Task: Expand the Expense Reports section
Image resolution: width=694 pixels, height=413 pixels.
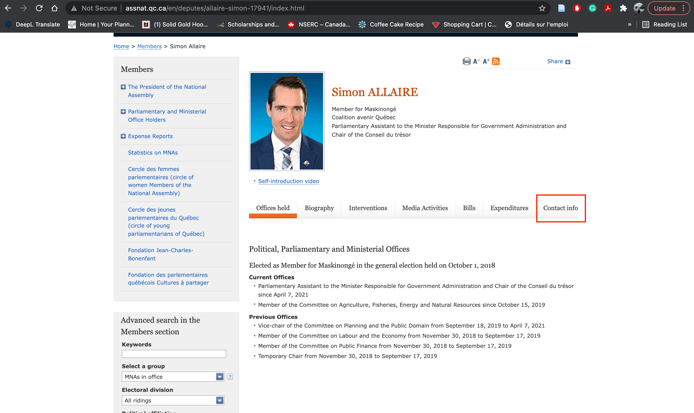Action: point(123,136)
